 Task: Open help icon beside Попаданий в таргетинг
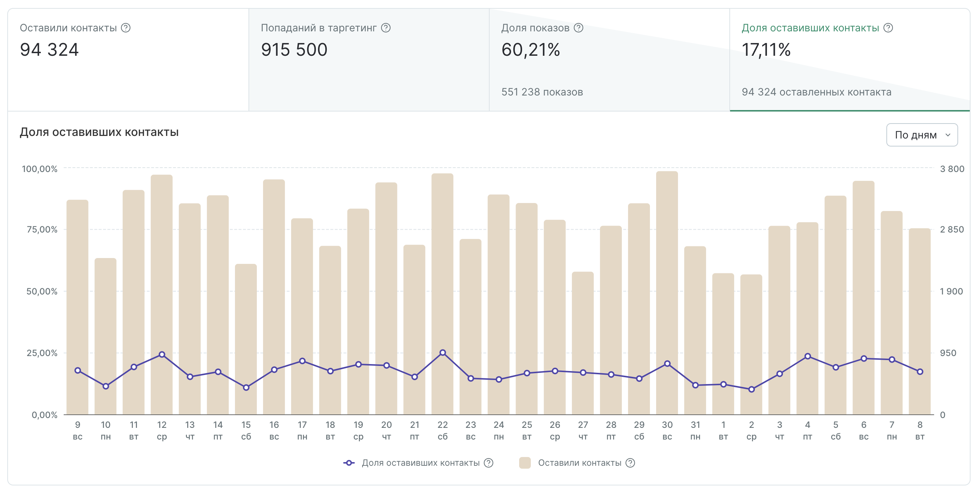386,28
